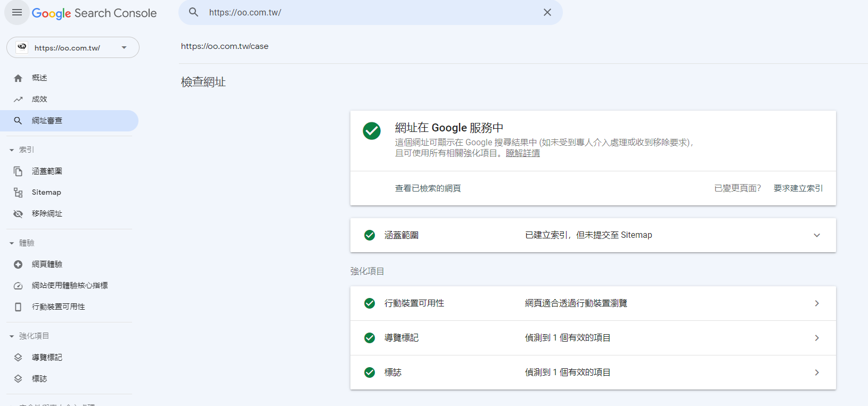Click 偵測到 1 個有效的項目 in 導覽標記 row
This screenshot has height=406, width=868.
point(568,338)
